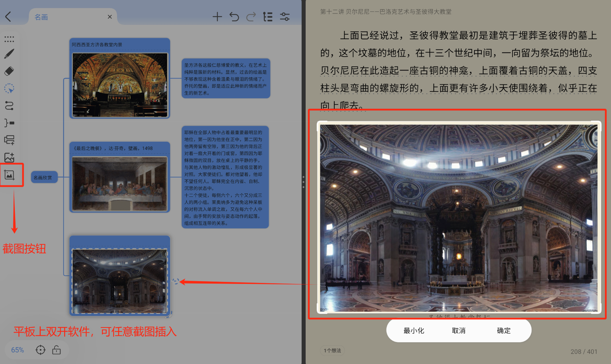Click the insert image icon

[9, 158]
